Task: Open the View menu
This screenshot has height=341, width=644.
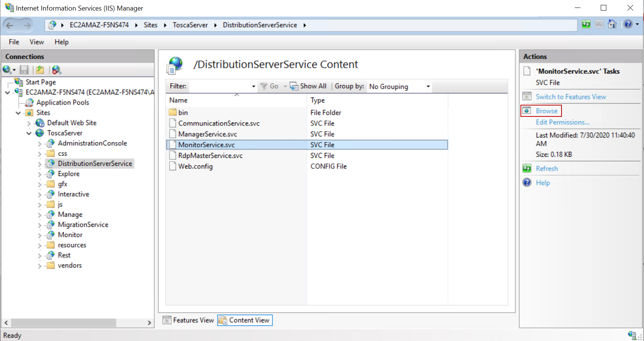Action: [x=37, y=42]
